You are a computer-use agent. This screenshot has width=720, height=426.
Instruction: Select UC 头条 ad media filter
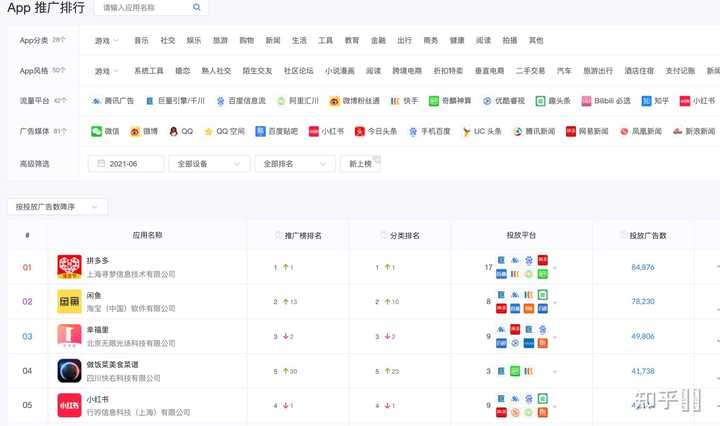(x=482, y=131)
